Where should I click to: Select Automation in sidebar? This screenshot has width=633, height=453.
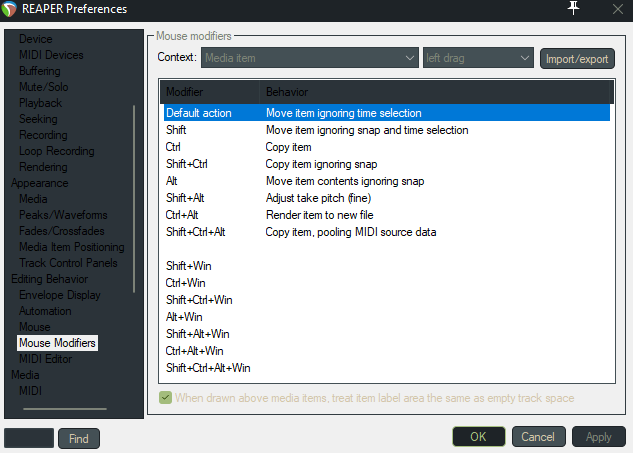(x=45, y=311)
